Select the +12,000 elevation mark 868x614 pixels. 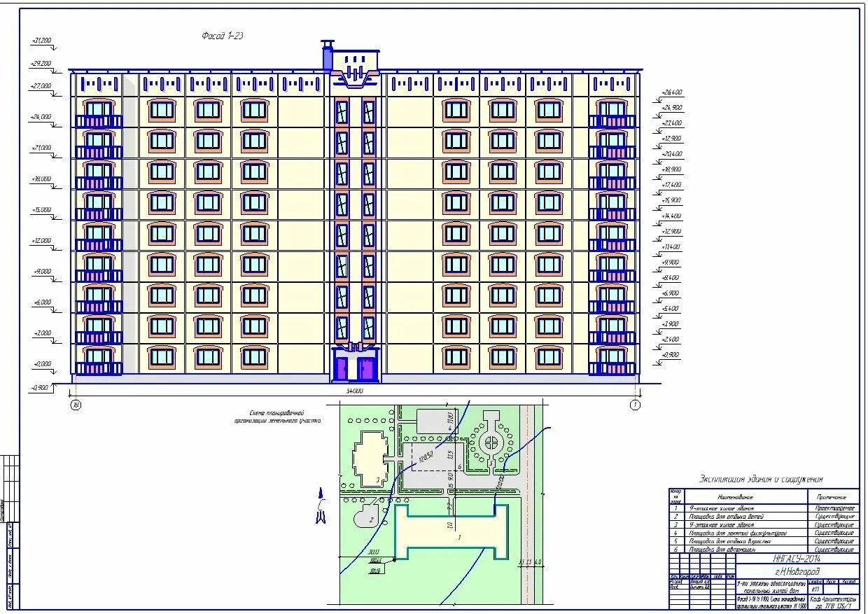pyautogui.click(x=41, y=240)
